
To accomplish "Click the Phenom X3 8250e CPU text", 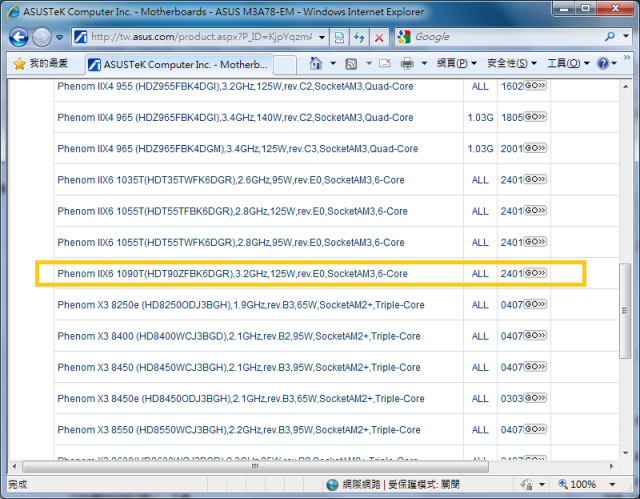I will (x=241, y=305).
